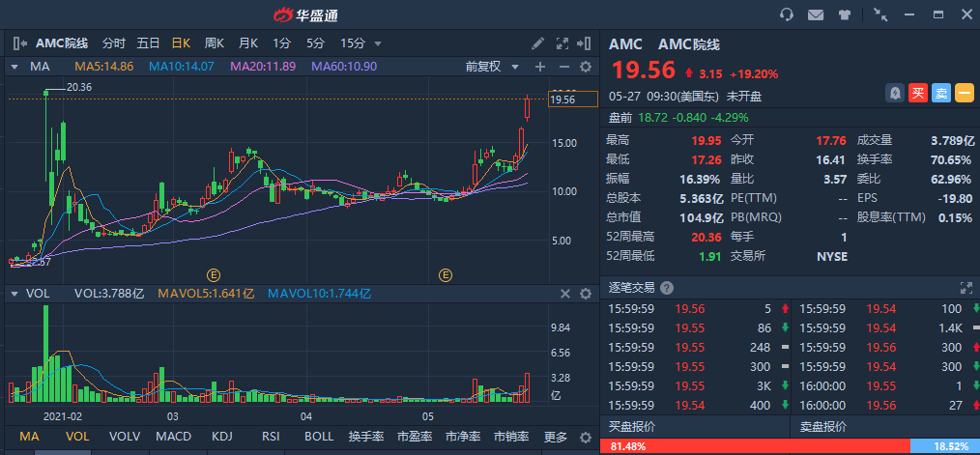Click the blue 18.52% ask ratio bar
The height and width of the screenshot is (455, 980).
(945, 447)
